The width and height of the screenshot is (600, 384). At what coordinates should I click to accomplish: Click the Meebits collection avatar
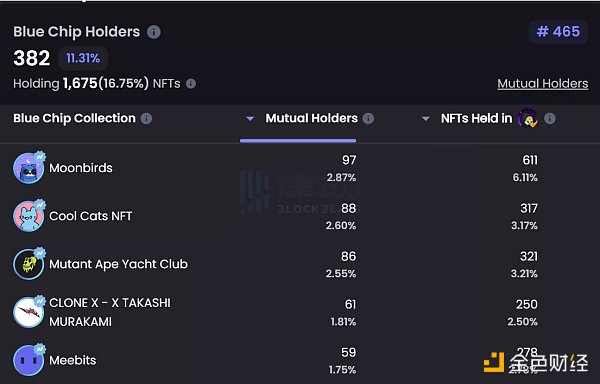29,360
